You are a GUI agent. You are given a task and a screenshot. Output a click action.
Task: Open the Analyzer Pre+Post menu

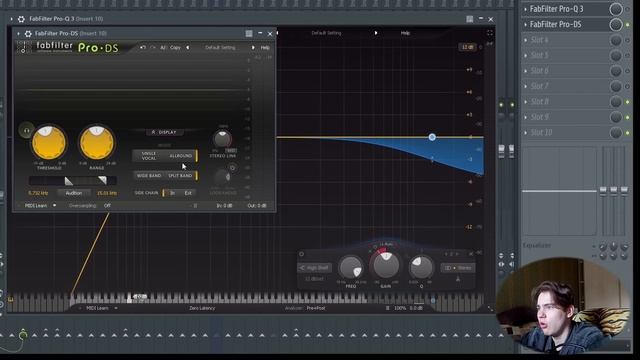[x=316, y=308]
